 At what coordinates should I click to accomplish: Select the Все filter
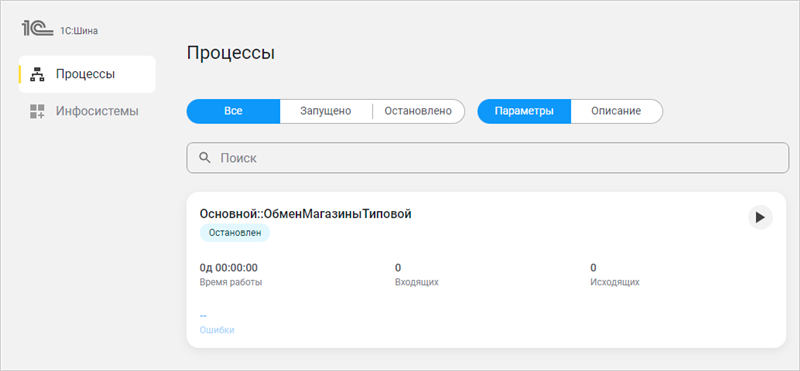233,111
